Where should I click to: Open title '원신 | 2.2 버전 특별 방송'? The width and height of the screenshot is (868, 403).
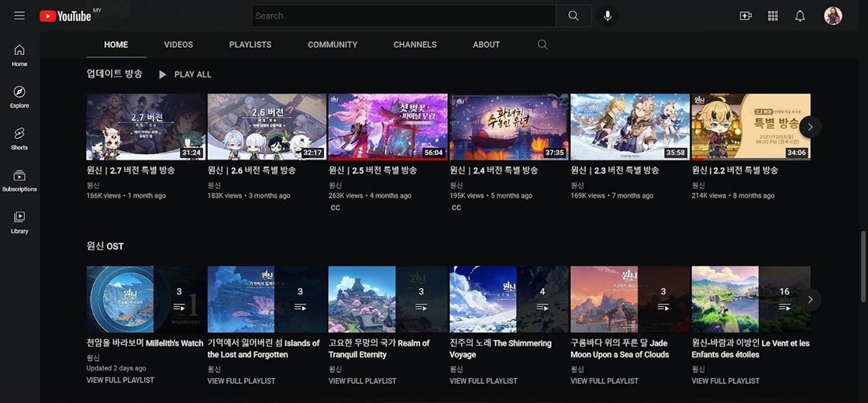pos(735,170)
